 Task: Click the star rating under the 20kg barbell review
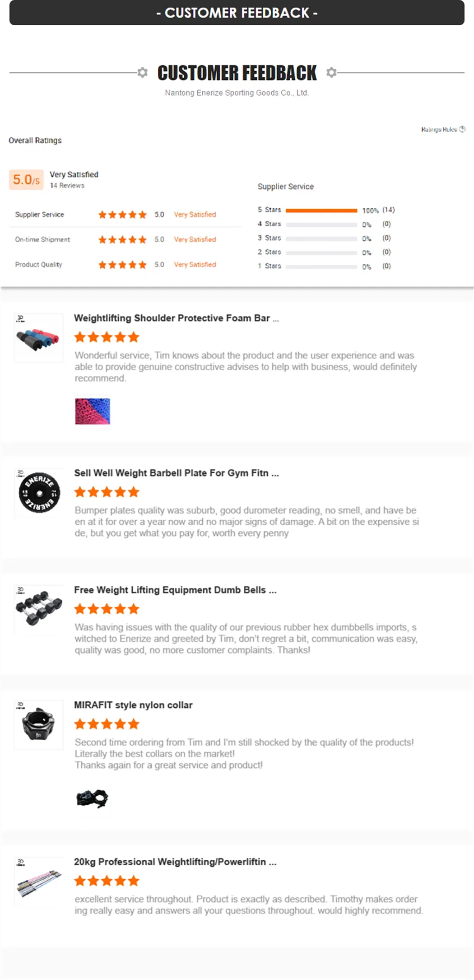(107, 880)
